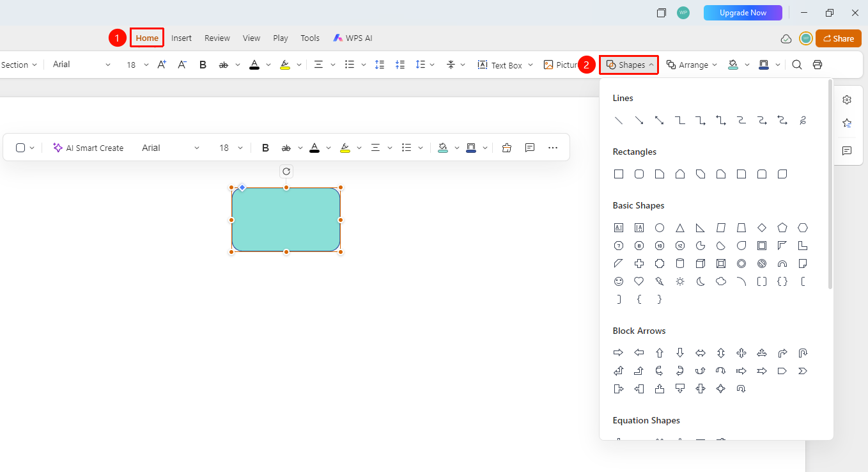Select the sun shape

click(x=679, y=281)
